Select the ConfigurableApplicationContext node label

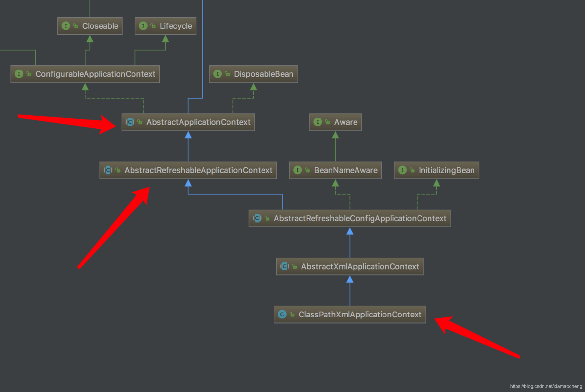click(x=95, y=74)
